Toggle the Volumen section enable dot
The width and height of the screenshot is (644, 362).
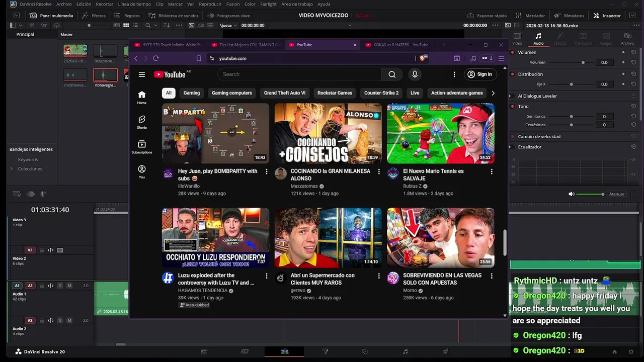click(513, 52)
